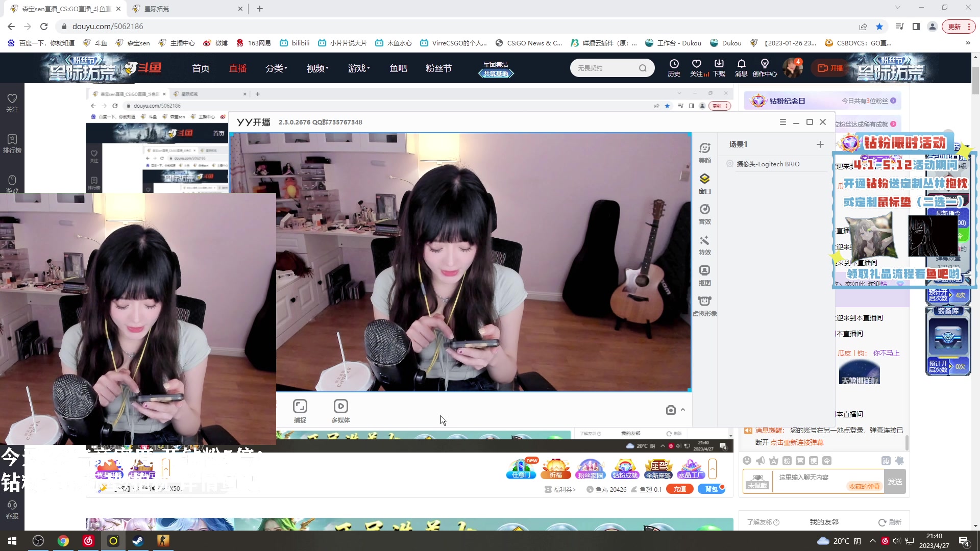This screenshot has height=551, width=980.
Task: Click the search magnifier icon in Douyu search box
Action: tap(643, 68)
